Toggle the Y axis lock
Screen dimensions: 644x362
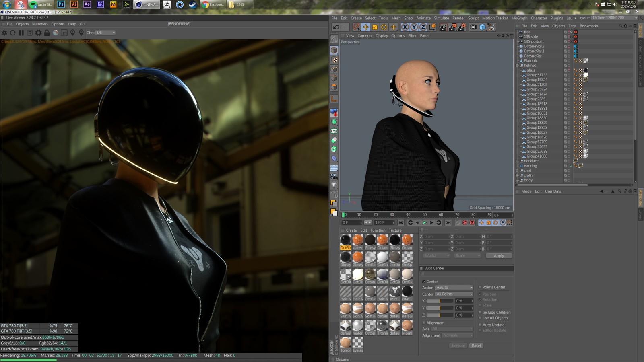point(414,27)
